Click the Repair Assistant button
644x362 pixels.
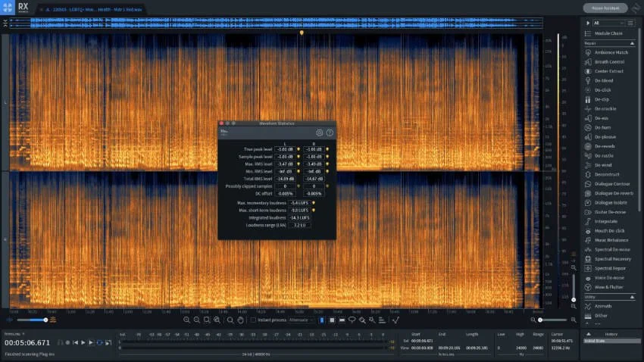tap(605, 8)
